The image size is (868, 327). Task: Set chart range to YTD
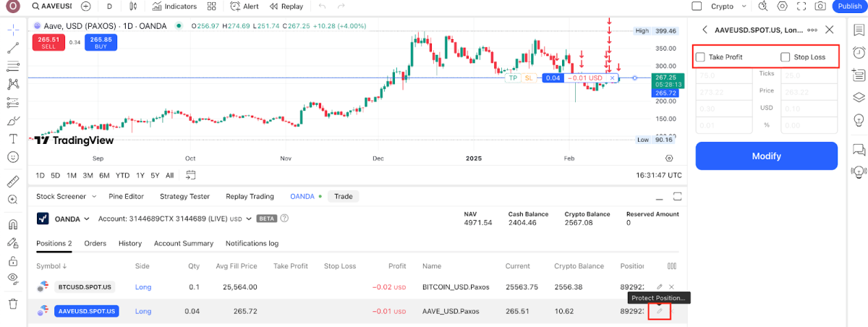(x=122, y=175)
